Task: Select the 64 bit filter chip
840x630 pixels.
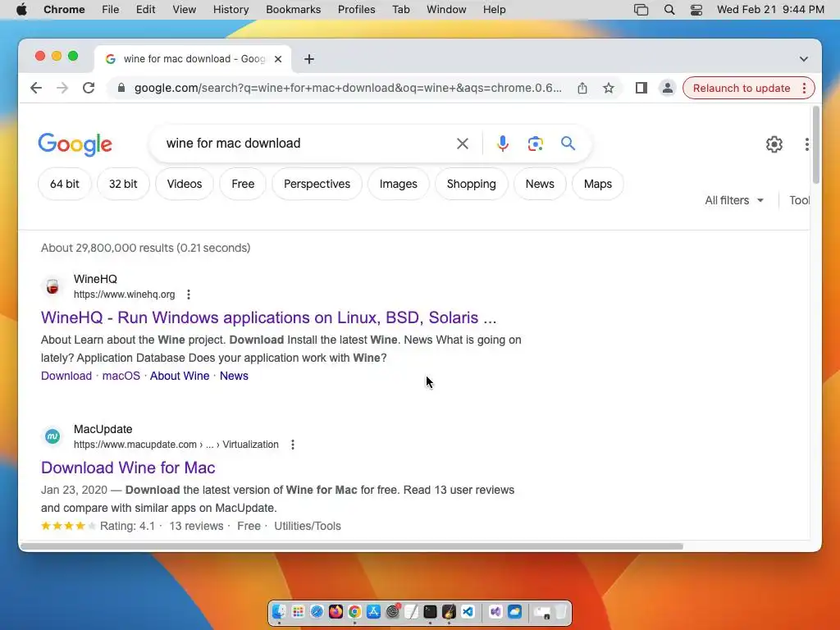Action: click(x=64, y=184)
